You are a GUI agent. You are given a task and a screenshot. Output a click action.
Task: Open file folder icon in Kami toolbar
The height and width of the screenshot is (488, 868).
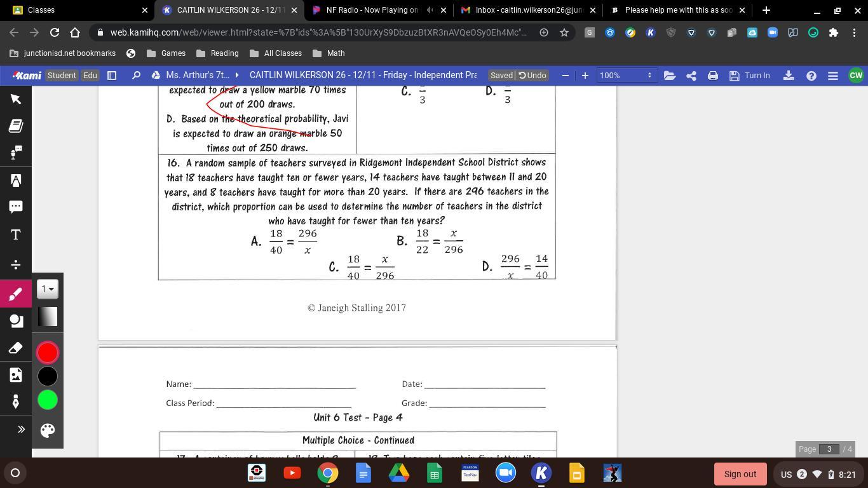[x=669, y=76]
